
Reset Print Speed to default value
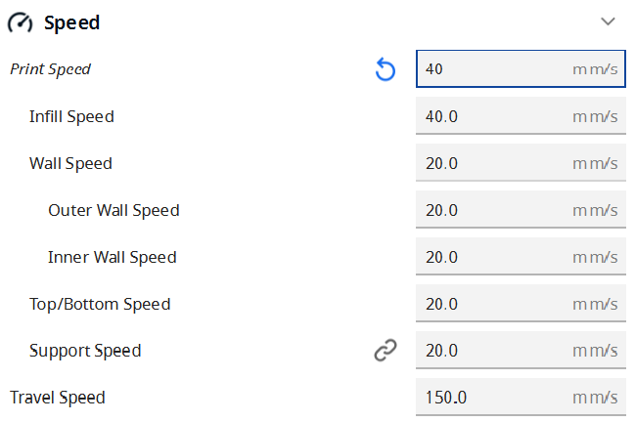(x=385, y=69)
